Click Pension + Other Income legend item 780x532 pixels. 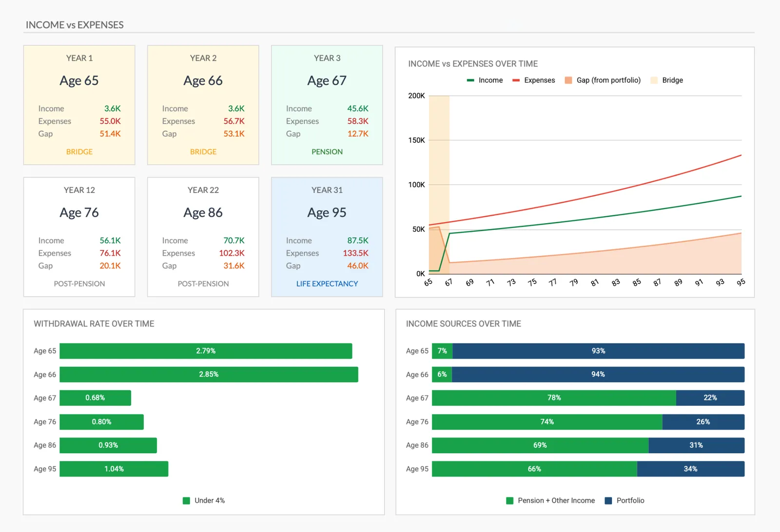tap(551, 501)
